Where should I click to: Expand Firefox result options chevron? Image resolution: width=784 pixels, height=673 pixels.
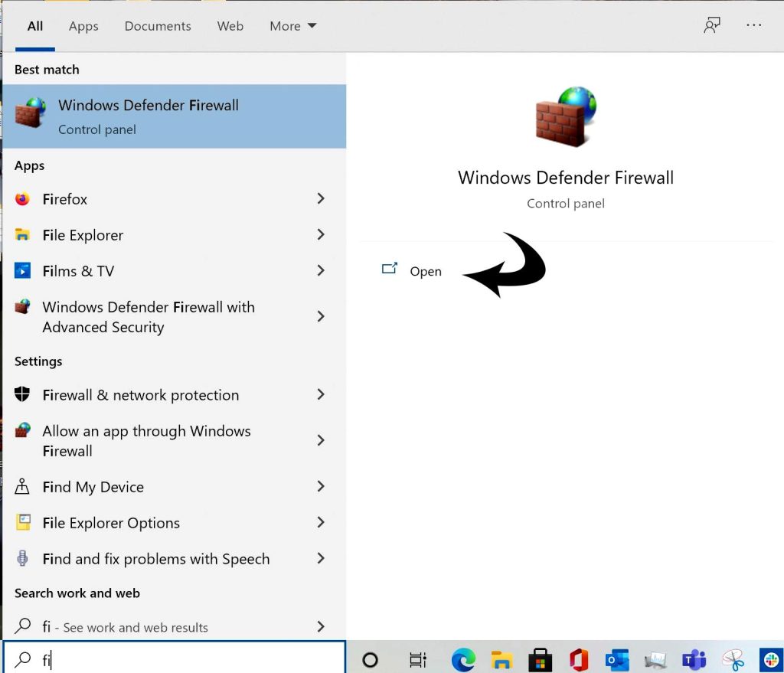pos(321,198)
